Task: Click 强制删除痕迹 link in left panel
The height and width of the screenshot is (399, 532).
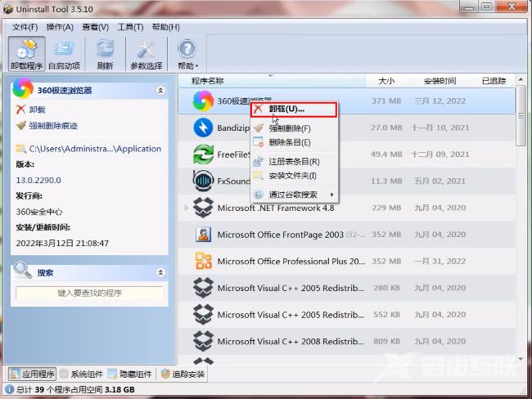Action: click(x=54, y=126)
